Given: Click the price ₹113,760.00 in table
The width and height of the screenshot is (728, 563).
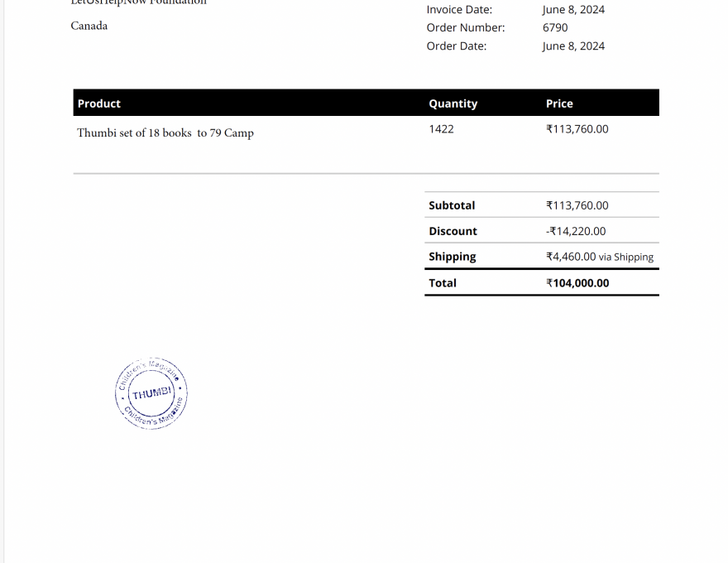Looking at the screenshot, I should point(577,128).
